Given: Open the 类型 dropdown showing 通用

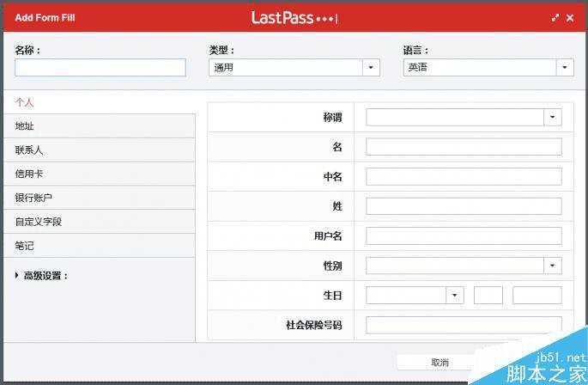Looking at the screenshot, I should [x=294, y=68].
